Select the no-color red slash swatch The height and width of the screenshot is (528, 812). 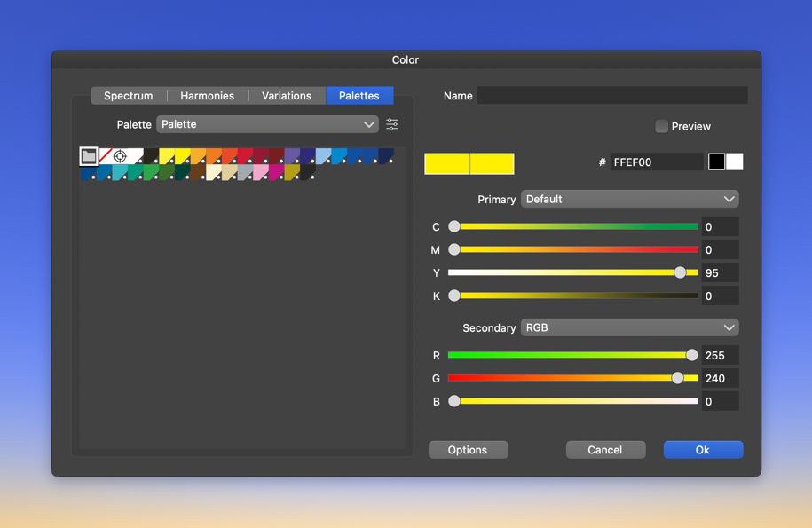coord(105,156)
